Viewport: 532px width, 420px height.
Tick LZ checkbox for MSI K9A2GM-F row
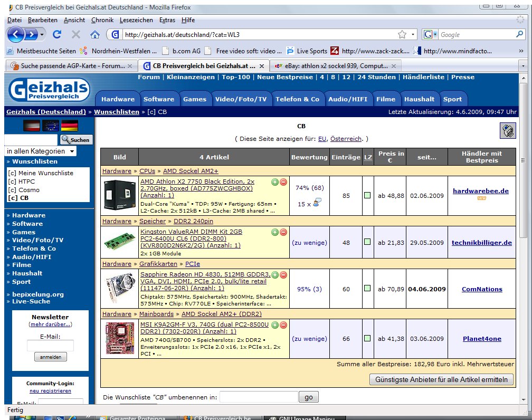367,338
